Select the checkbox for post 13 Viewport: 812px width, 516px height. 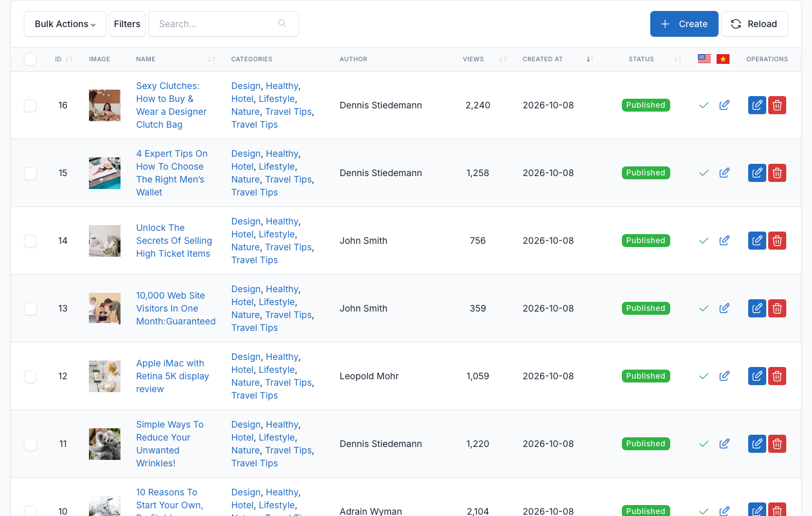point(30,309)
